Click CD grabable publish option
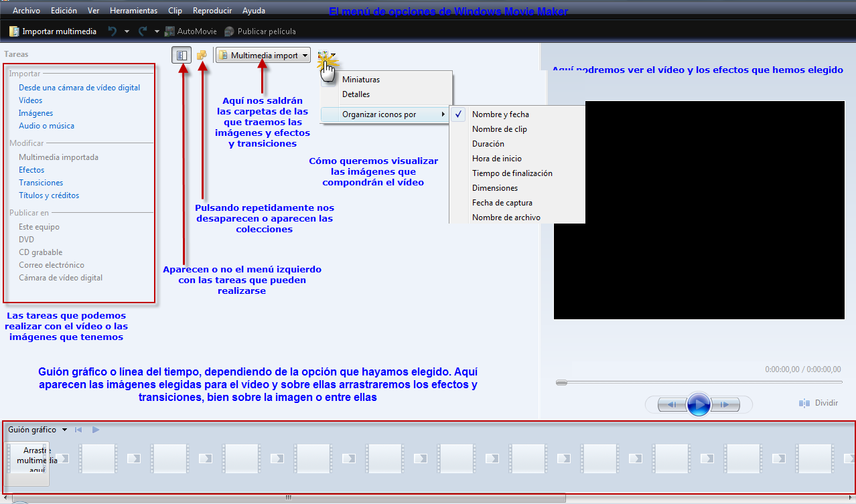 (x=40, y=252)
